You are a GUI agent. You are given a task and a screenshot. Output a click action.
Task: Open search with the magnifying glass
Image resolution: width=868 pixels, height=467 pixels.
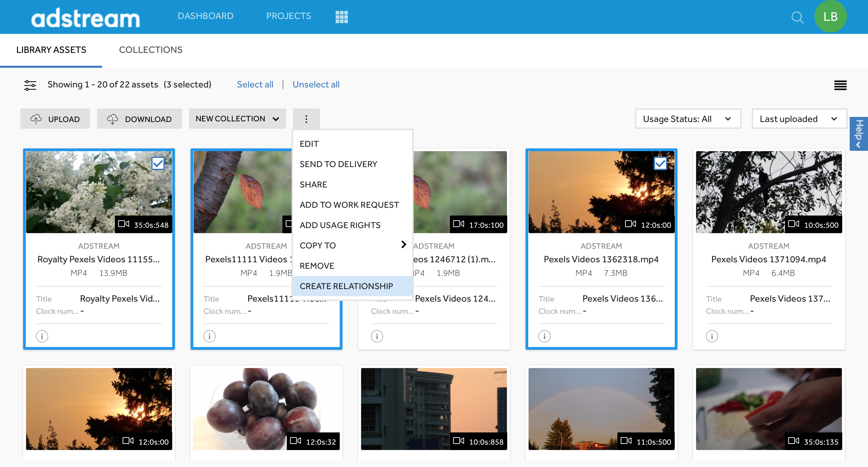pos(797,18)
